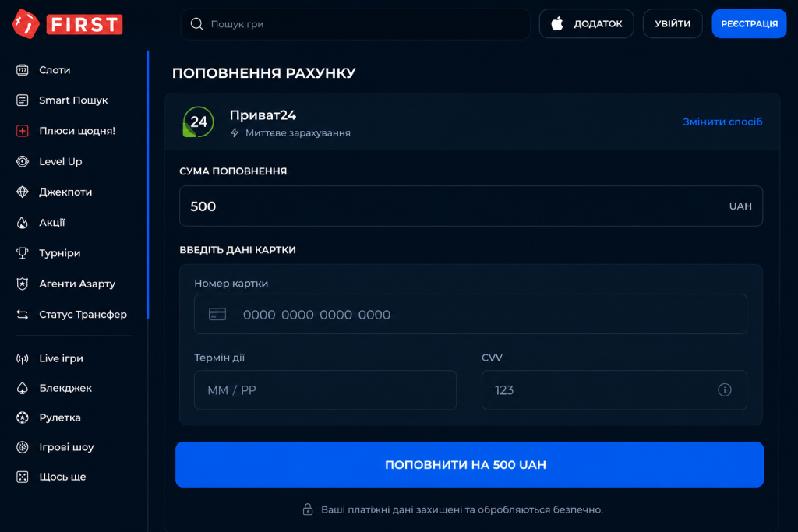This screenshot has width=798, height=532.
Task: Click the УВІЙТИ login button
Action: pyautogui.click(x=673, y=23)
